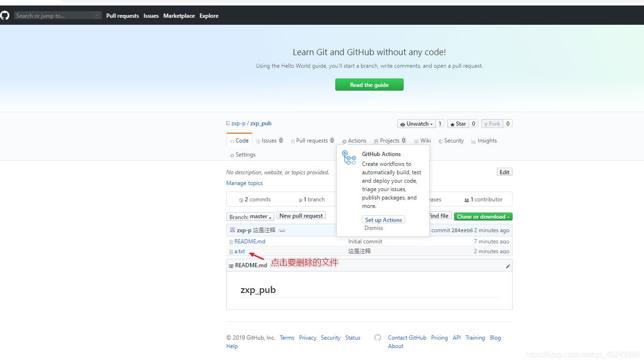Click the Find file button

click(439, 216)
